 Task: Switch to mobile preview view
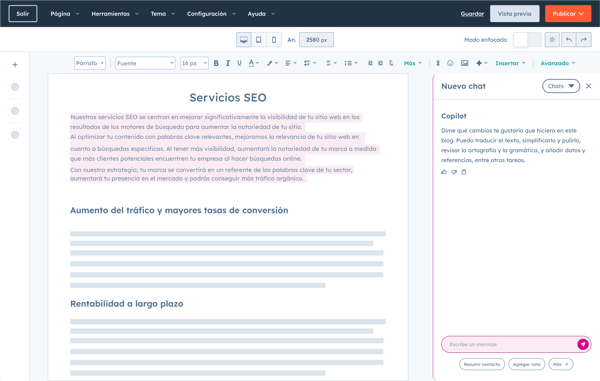tap(274, 40)
